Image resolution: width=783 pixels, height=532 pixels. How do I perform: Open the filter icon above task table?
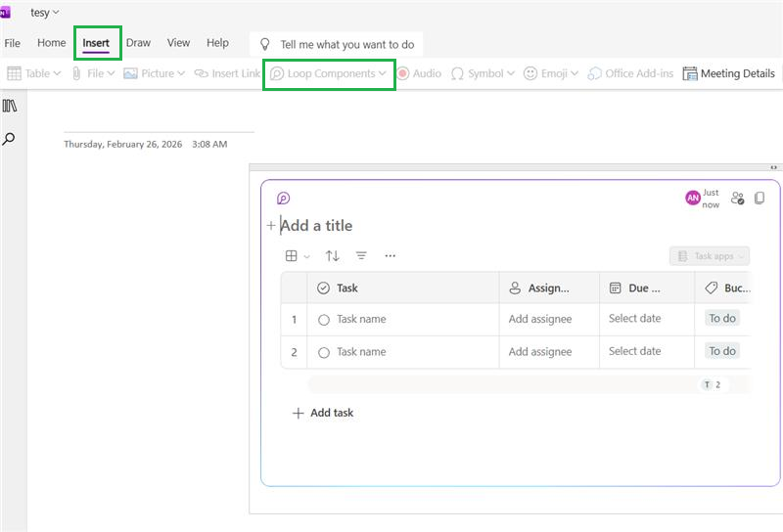point(361,256)
